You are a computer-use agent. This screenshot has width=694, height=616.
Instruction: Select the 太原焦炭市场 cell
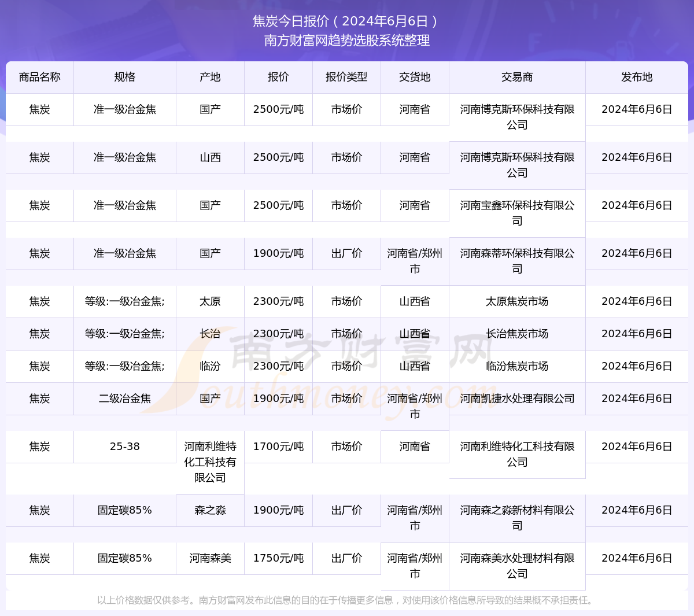click(x=517, y=301)
